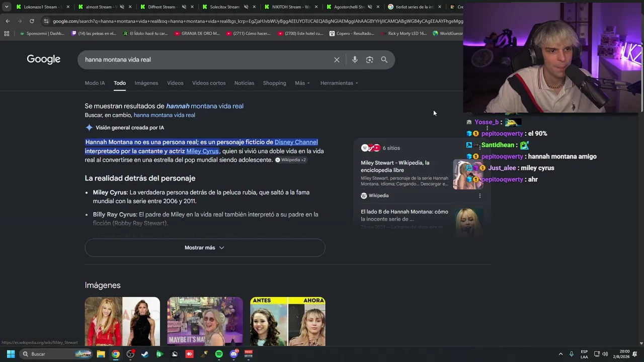Click the Google search input field
The image size is (644, 362).
coord(206,60)
